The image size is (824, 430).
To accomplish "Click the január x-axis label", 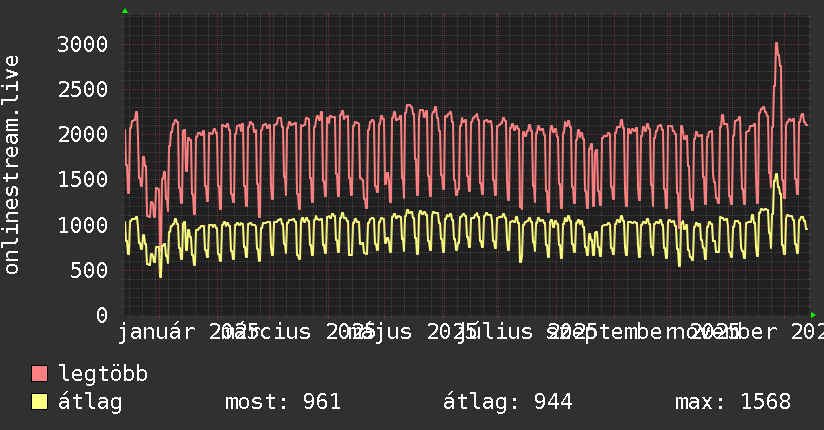I will click(x=156, y=332).
